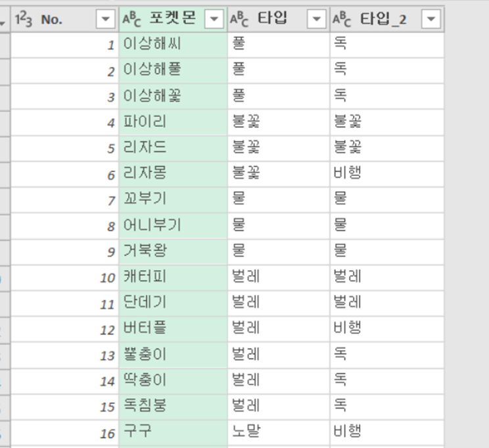Select the cell 단데기
The image size is (489, 448).
pyautogui.click(x=173, y=303)
